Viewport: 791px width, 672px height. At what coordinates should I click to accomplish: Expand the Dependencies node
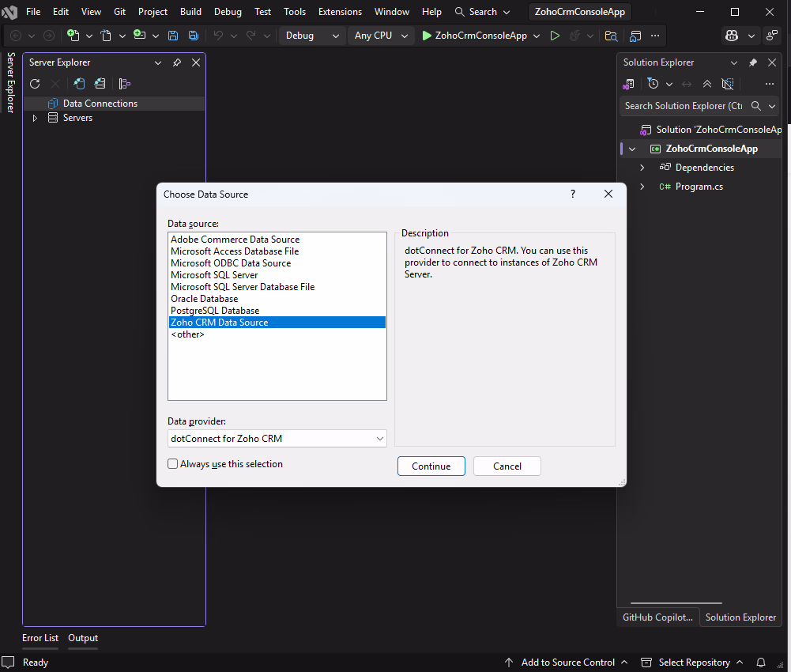click(642, 168)
